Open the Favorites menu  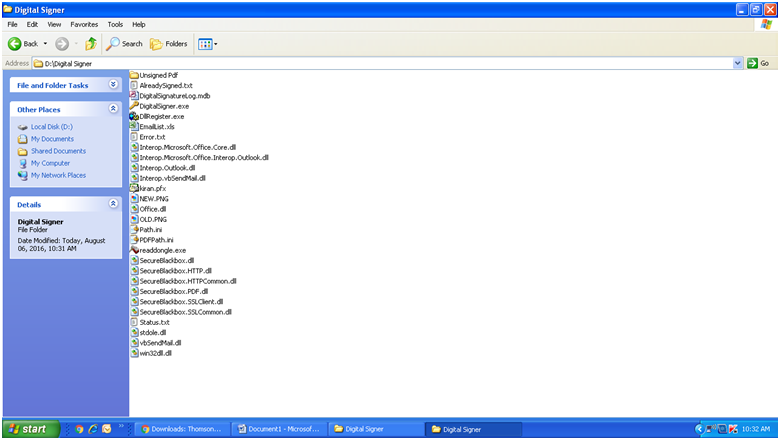(84, 24)
